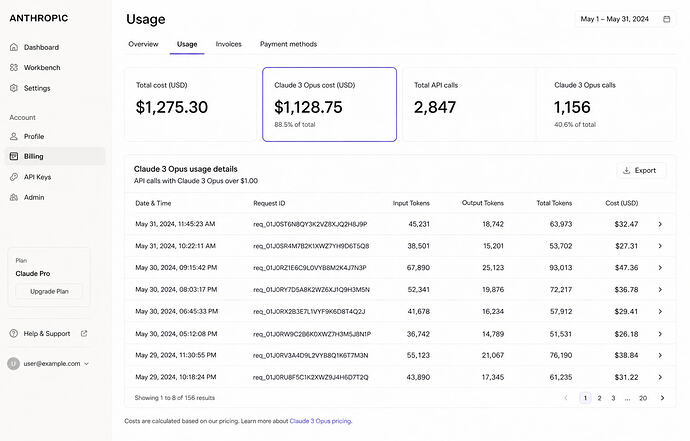Go to pagination page 3
The height and width of the screenshot is (441, 690).
613,398
